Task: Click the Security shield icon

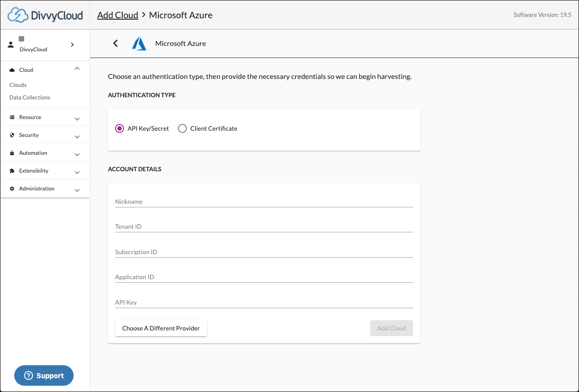Action: click(x=12, y=135)
